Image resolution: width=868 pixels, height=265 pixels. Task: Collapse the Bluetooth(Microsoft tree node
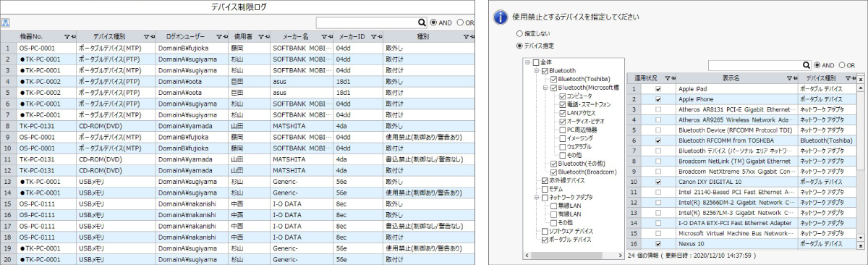click(x=545, y=88)
